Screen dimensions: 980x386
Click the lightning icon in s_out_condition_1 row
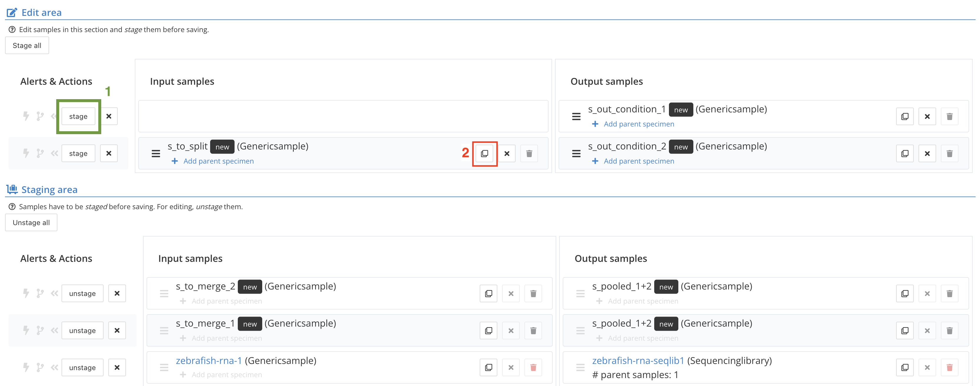tap(26, 117)
